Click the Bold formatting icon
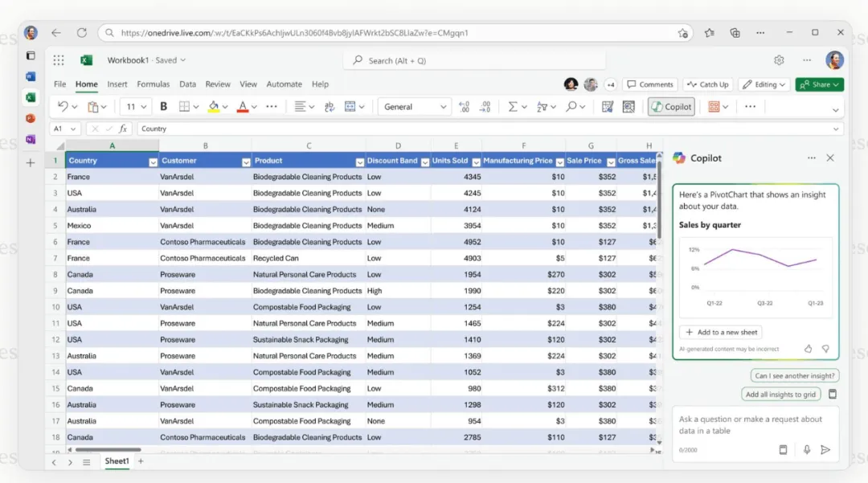The width and height of the screenshot is (868, 483). (163, 106)
